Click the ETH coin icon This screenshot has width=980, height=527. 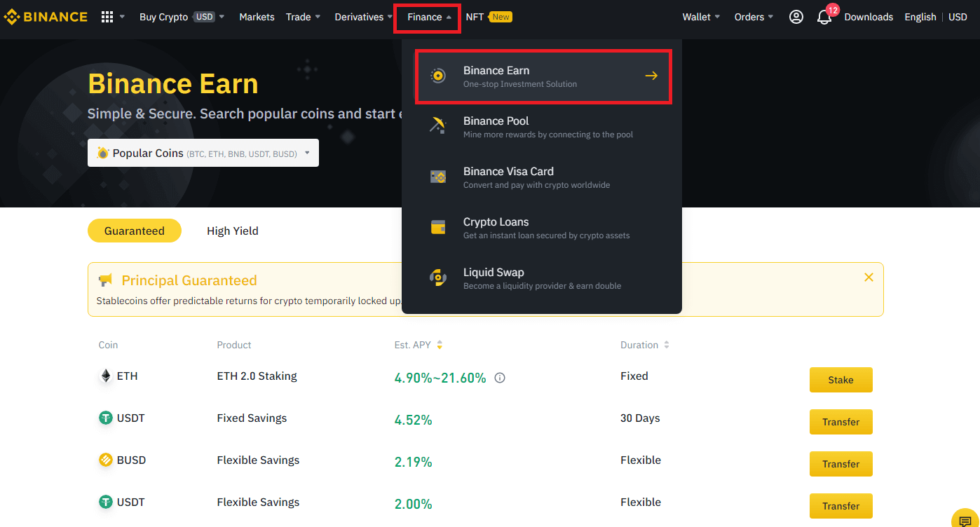106,376
